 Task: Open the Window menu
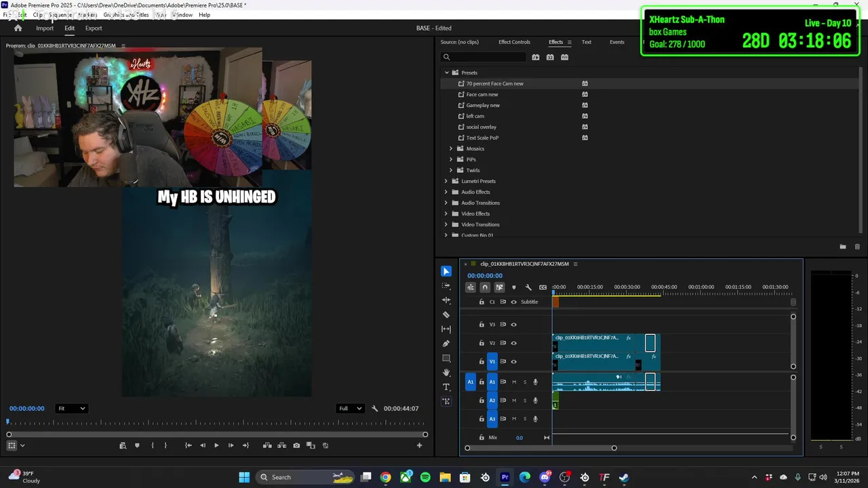point(182,15)
